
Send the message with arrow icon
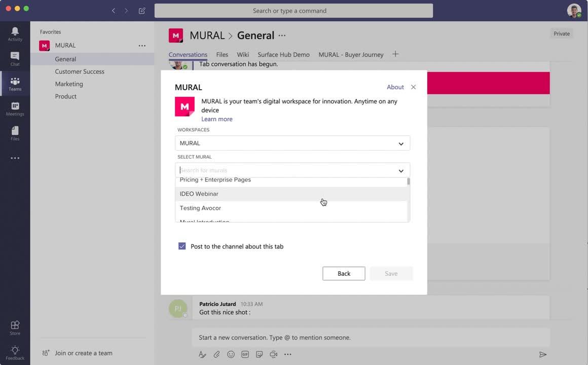[x=542, y=354]
